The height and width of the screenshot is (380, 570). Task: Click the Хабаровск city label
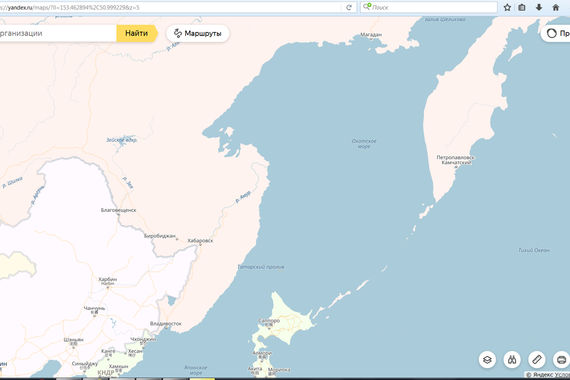coord(200,241)
